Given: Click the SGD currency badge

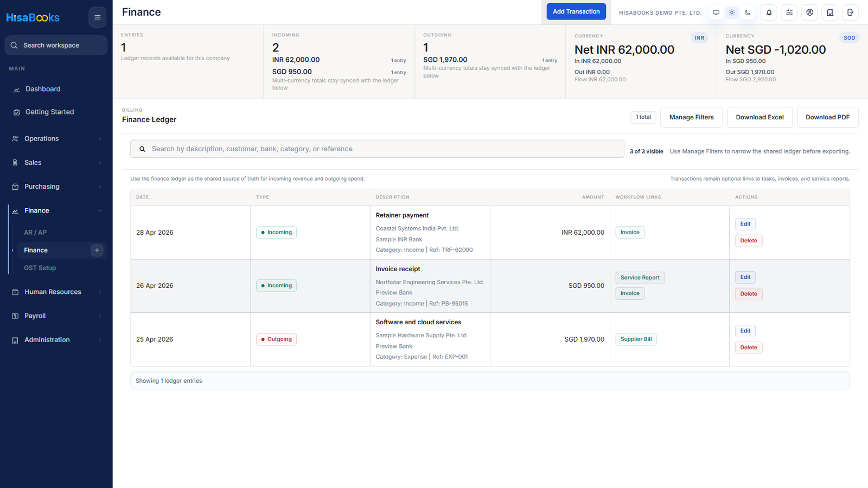Looking at the screenshot, I should tap(849, 38).
